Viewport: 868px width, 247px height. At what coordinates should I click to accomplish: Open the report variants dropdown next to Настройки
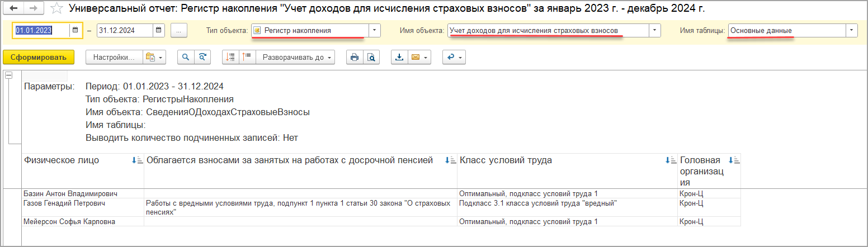(154, 57)
